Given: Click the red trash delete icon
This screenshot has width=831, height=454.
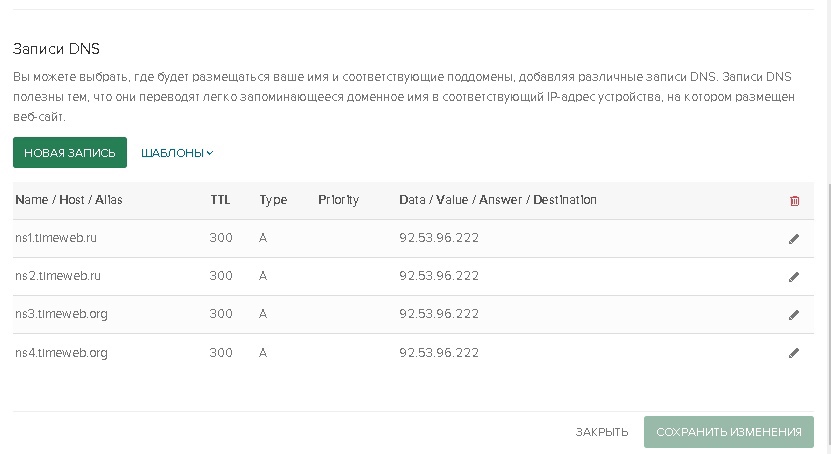Looking at the screenshot, I should point(795,201).
